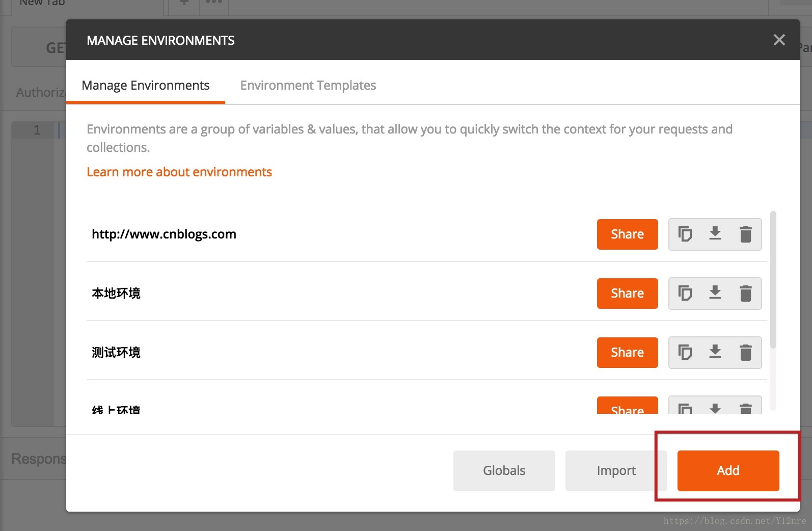The height and width of the screenshot is (531, 812).
Task: Switch to the Environment Templates tab
Action: click(x=308, y=85)
